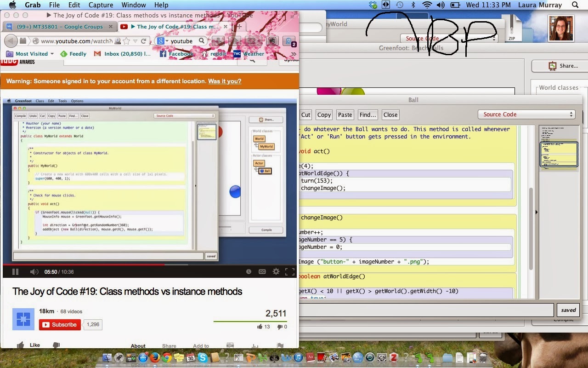Report the video with flag icon
Screen dimensions: 588x368
[x=280, y=345]
